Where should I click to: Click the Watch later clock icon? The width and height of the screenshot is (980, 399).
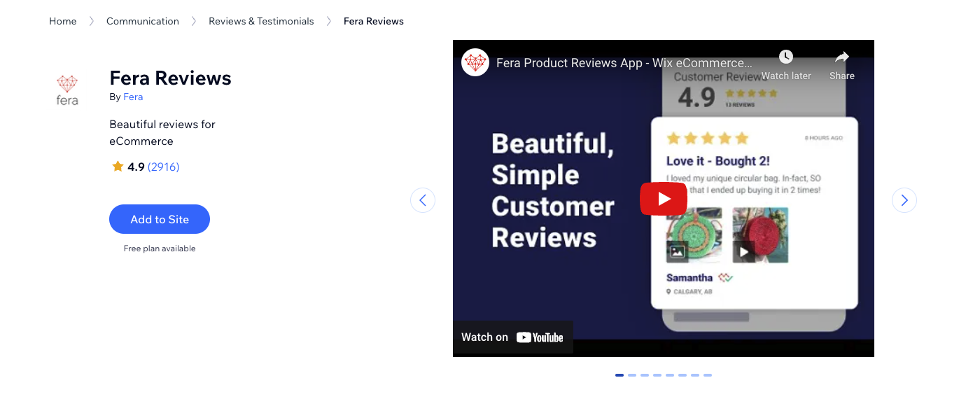point(786,57)
